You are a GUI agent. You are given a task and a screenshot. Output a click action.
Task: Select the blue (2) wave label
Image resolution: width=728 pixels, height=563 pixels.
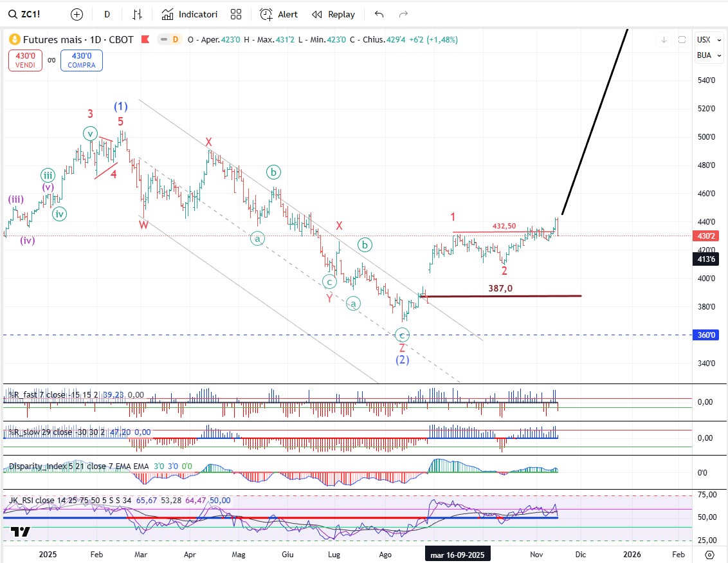403,360
